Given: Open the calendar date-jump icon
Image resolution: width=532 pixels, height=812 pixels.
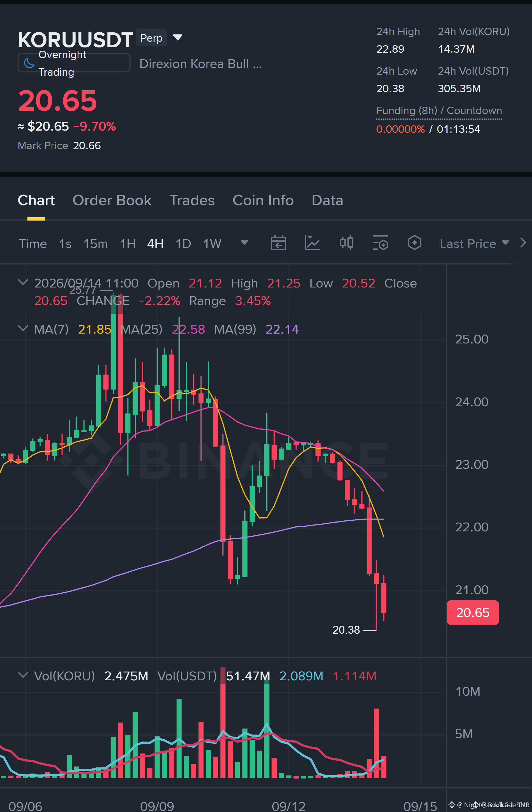Looking at the screenshot, I should click(278, 243).
